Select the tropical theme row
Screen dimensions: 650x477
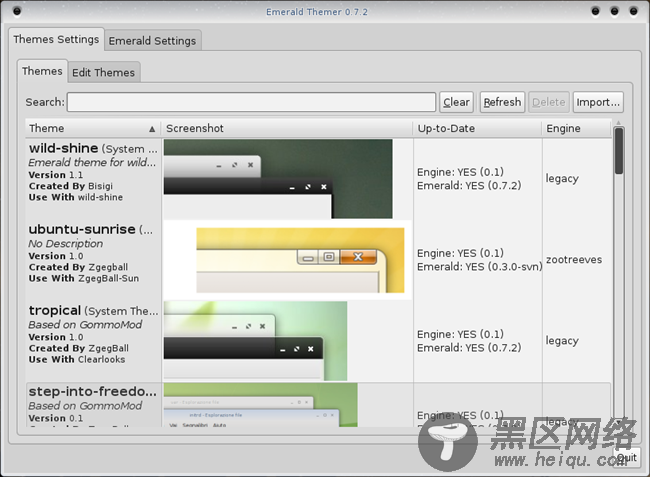[x=318, y=341]
